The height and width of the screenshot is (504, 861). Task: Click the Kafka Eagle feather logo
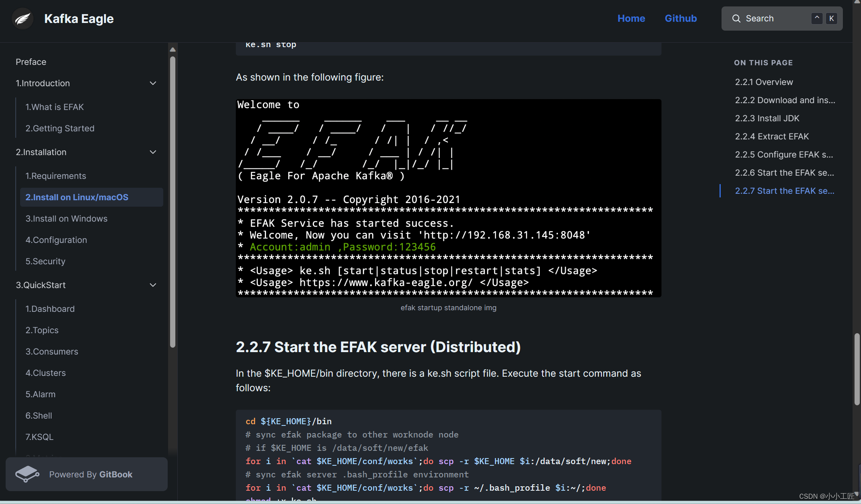(x=23, y=19)
